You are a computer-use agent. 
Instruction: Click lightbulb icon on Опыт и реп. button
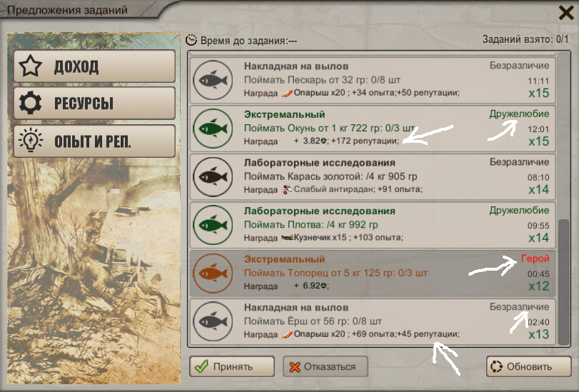click(x=30, y=140)
